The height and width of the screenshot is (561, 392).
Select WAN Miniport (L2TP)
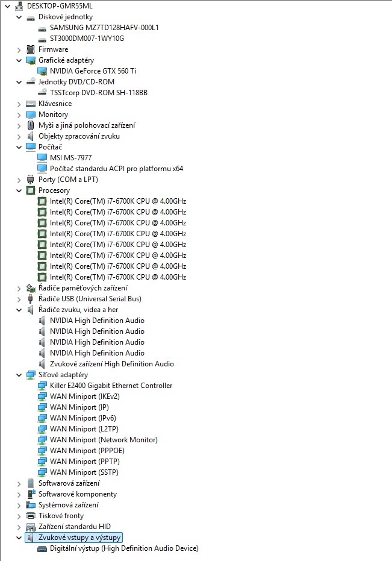tap(84, 429)
